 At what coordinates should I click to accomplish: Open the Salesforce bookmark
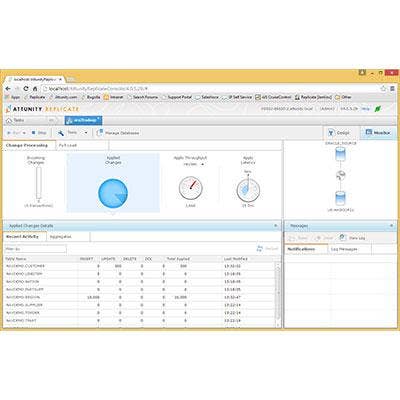pos(207,97)
